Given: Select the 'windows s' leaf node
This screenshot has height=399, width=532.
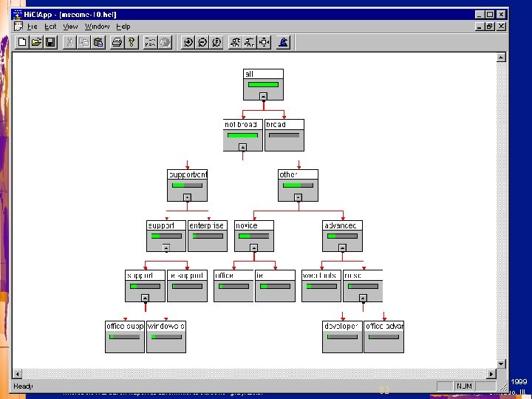Looking at the screenshot, I should click(x=166, y=337).
